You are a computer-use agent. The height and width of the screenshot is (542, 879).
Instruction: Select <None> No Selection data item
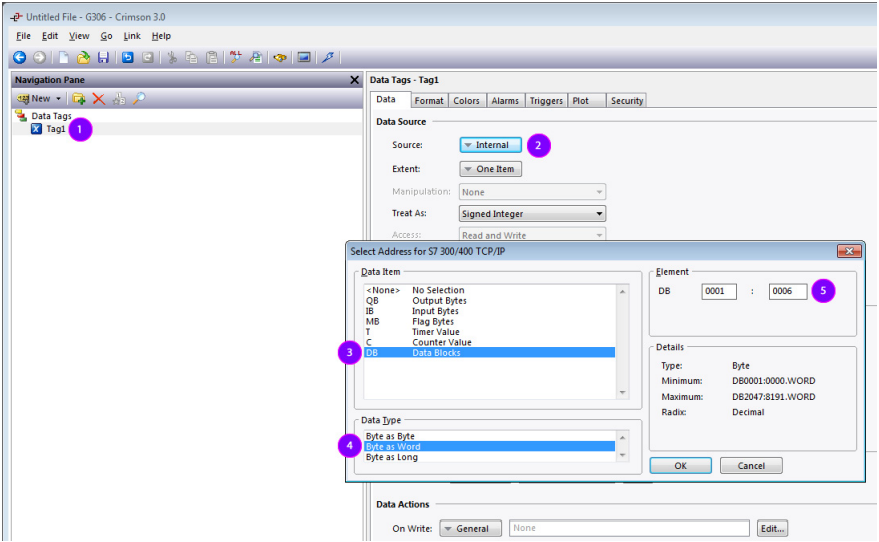489,290
